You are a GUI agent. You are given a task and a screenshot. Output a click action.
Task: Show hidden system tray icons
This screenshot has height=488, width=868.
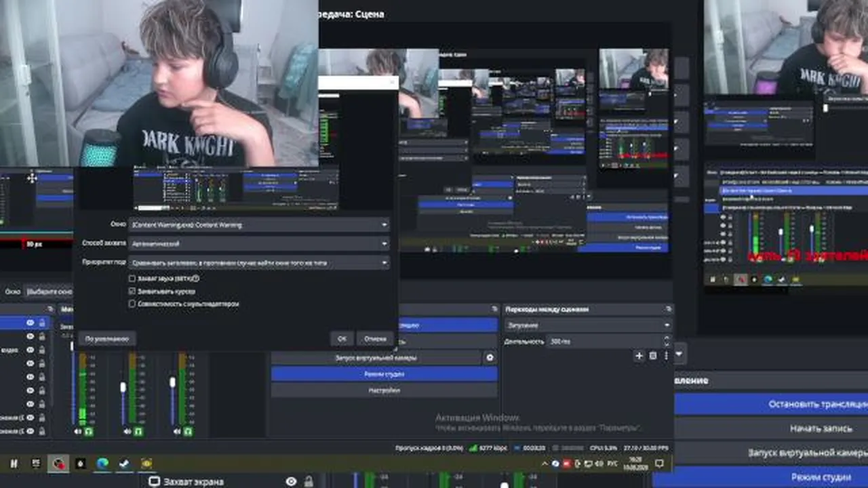click(x=545, y=464)
